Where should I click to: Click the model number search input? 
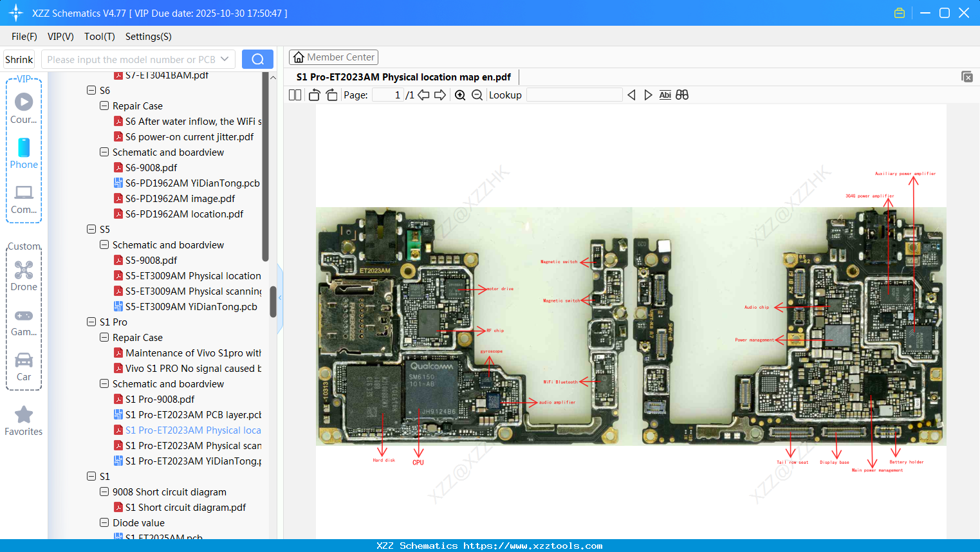click(131, 59)
